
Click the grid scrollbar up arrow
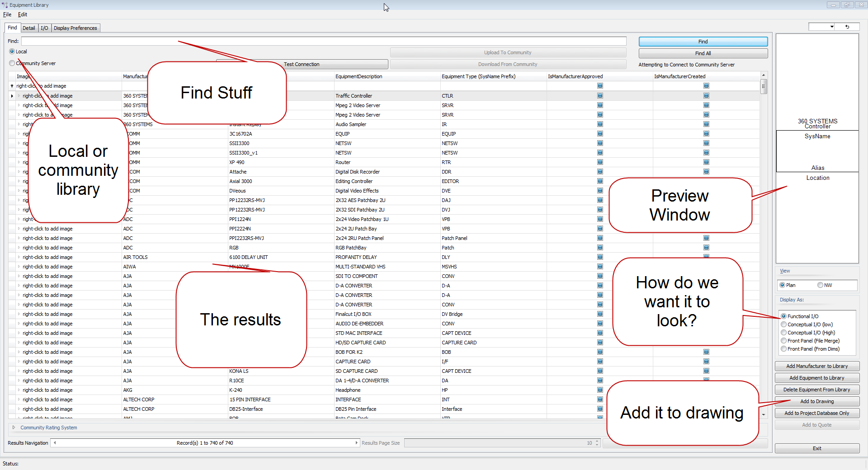(764, 75)
